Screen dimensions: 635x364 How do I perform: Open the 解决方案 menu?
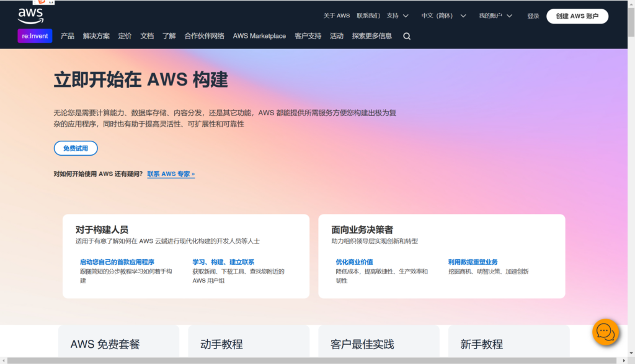tap(97, 36)
